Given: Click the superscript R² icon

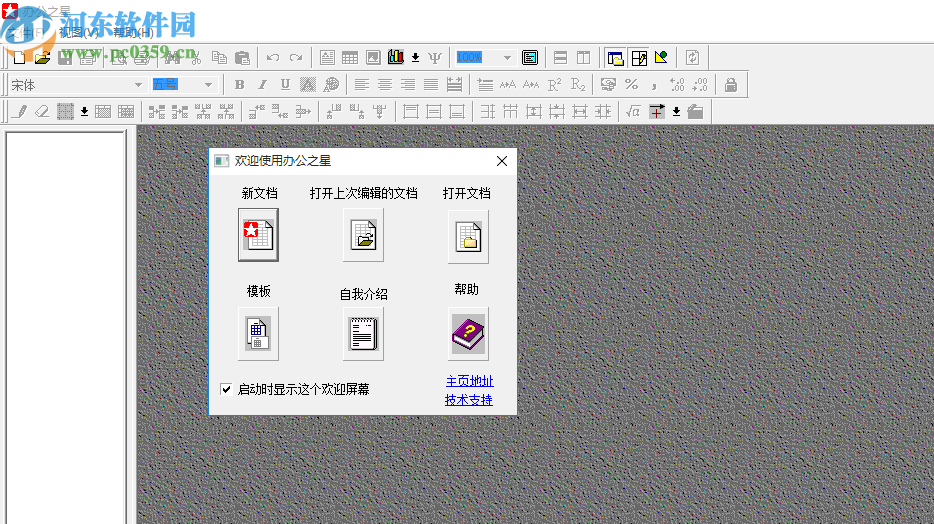Looking at the screenshot, I should coord(555,85).
